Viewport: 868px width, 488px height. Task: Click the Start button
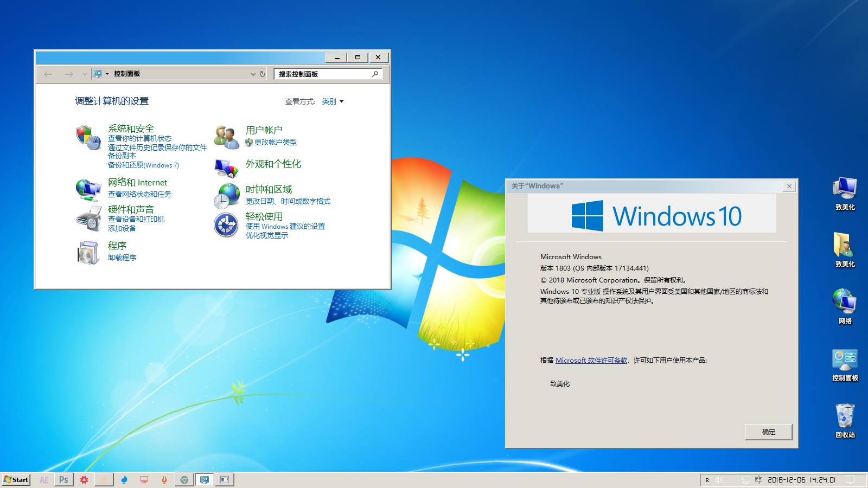pyautogui.click(x=16, y=480)
